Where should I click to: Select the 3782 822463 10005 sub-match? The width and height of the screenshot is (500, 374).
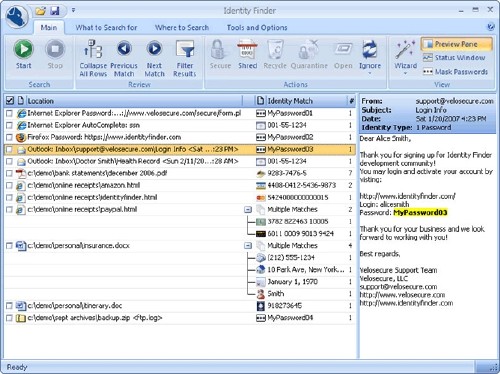[x=298, y=222]
